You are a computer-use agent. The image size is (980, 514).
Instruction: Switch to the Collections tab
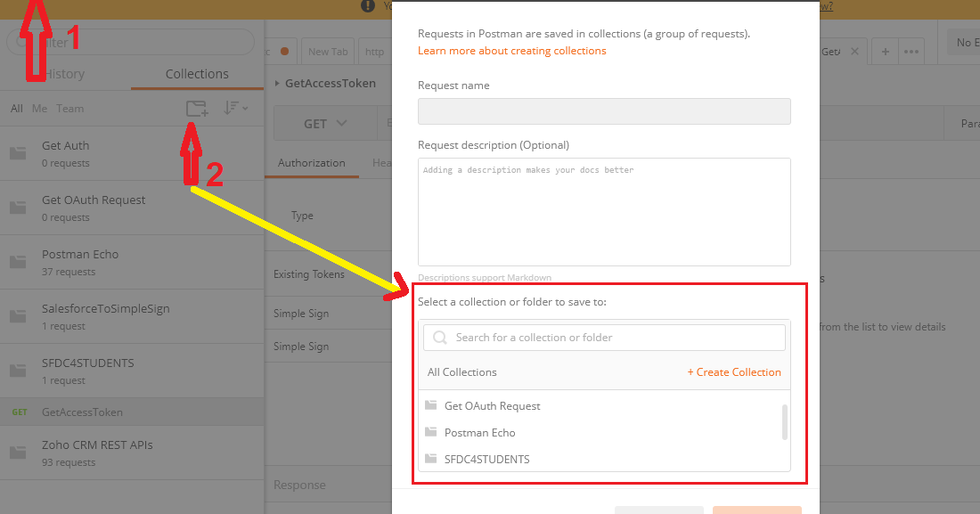pyautogui.click(x=197, y=74)
